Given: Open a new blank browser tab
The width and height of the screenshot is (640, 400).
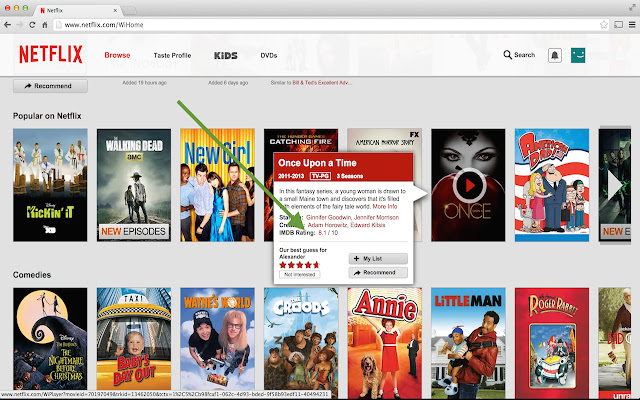Looking at the screenshot, I should 129,10.
